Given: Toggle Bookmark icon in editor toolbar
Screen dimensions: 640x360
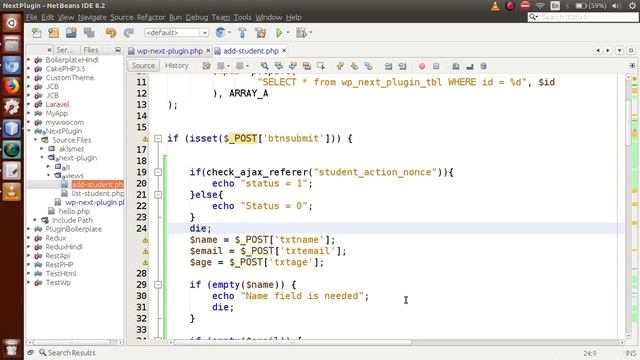Looking at the screenshot, I should (x=368, y=66).
